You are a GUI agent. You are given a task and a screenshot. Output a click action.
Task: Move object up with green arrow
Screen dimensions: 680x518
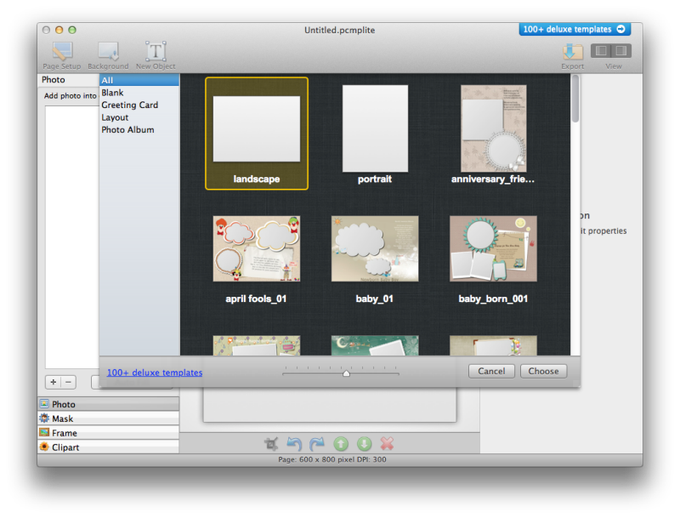[341, 443]
